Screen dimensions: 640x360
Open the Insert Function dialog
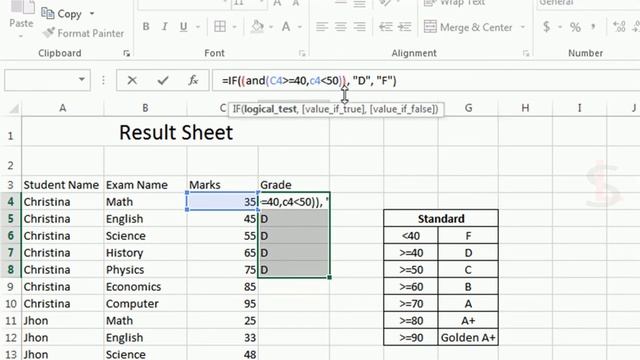click(193, 80)
